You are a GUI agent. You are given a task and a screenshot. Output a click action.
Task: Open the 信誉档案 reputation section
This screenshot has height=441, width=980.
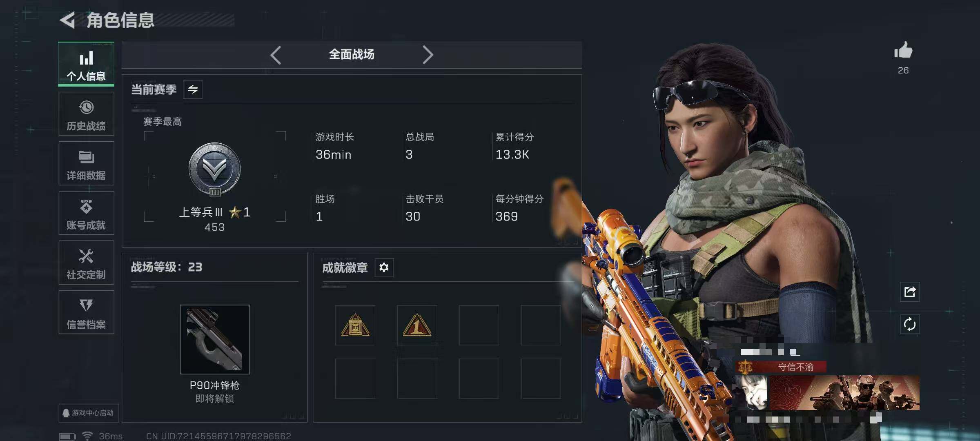click(86, 312)
